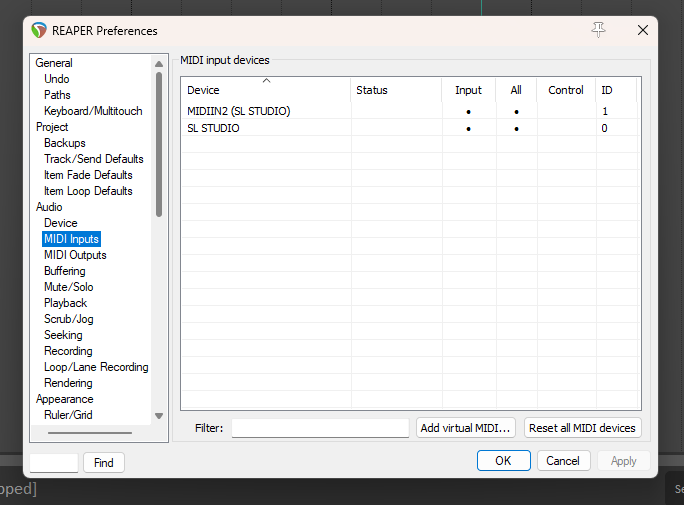The height and width of the screenshot is (505, 684).
Task: Click Reset all MIDI devices button
Action: click(x=582, y=428)
